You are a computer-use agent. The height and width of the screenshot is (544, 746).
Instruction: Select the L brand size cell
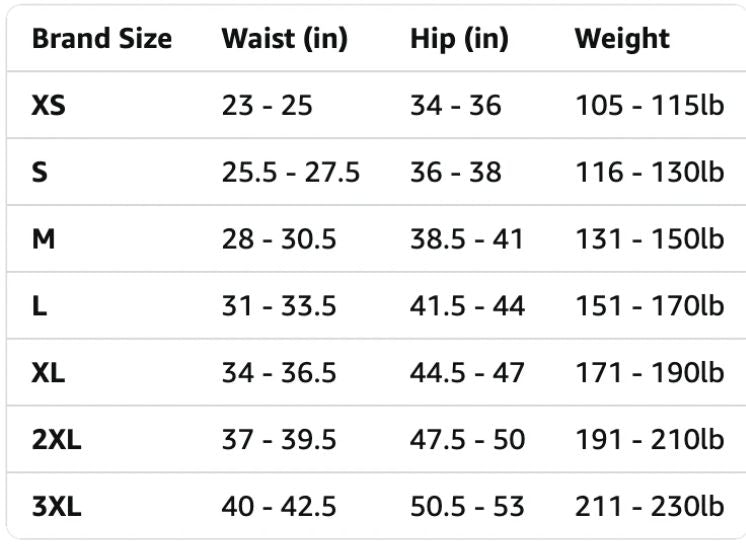(39, 306)
